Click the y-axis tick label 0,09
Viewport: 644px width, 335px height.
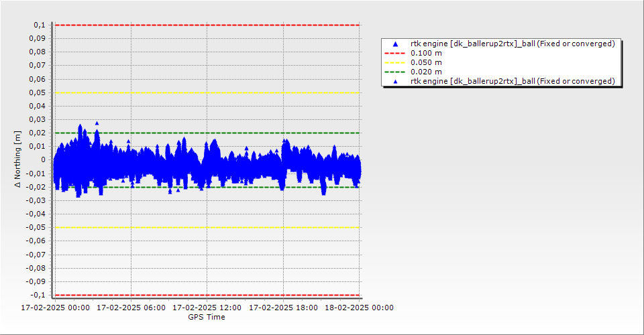tap(38, 39)
